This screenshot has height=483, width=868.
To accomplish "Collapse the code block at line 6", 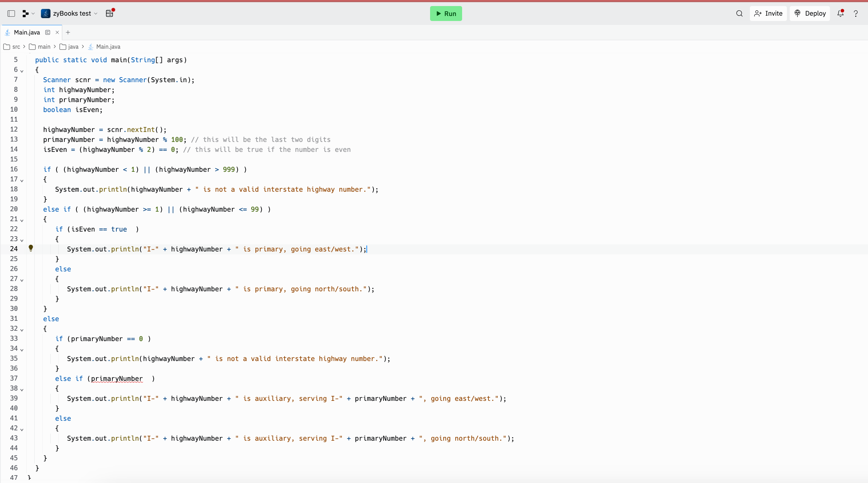I will (21, 71).
